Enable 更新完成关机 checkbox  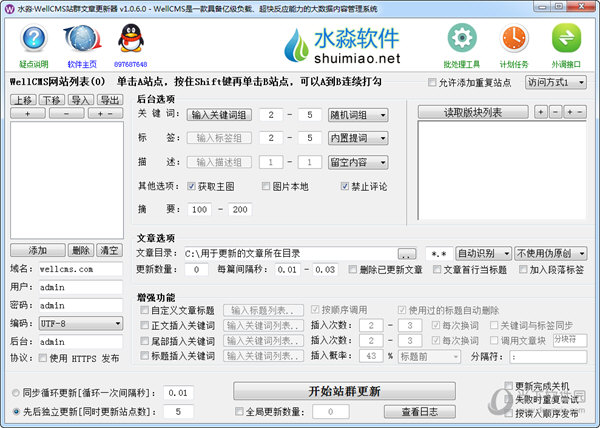point(508,386)
